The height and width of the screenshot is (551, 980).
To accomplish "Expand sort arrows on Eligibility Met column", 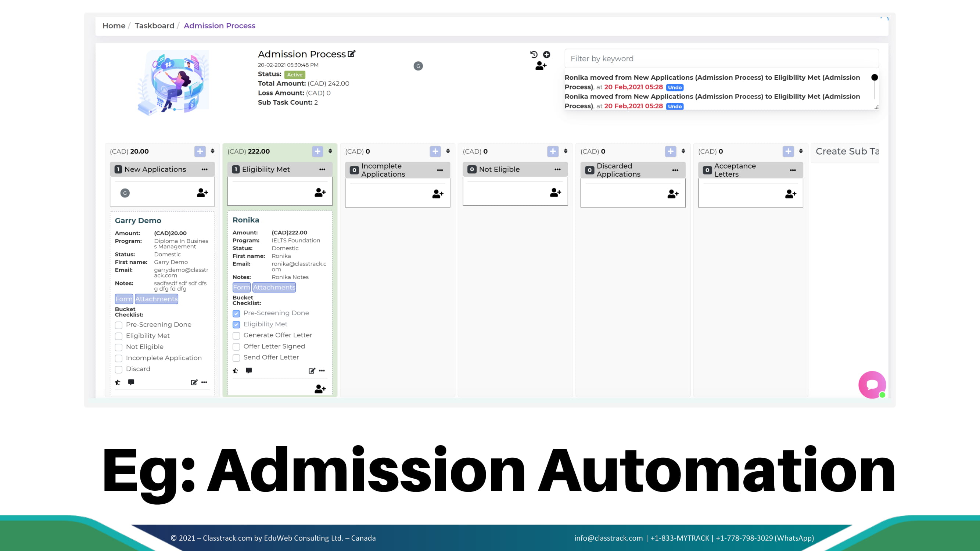I will coord(330,151).
